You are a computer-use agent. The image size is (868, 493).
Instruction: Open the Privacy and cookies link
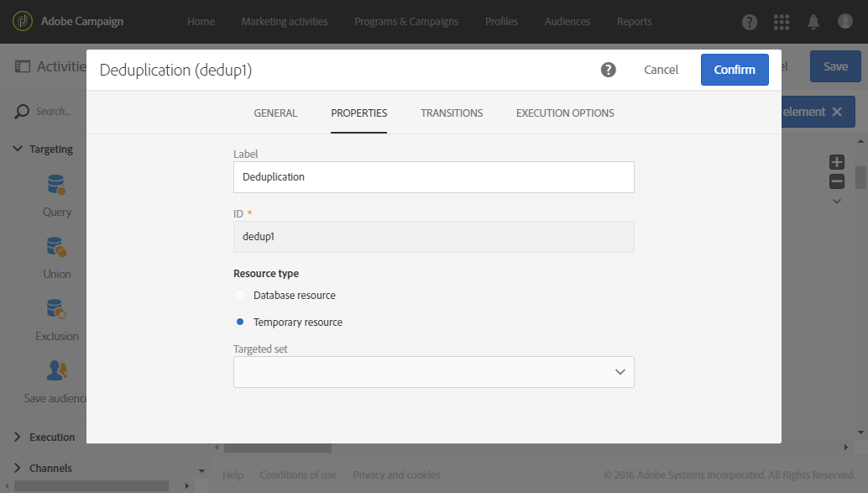(x=396, y=475)
